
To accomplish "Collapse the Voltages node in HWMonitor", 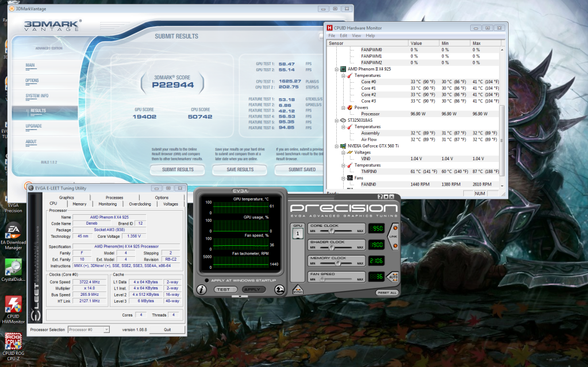I will point(343,153).
